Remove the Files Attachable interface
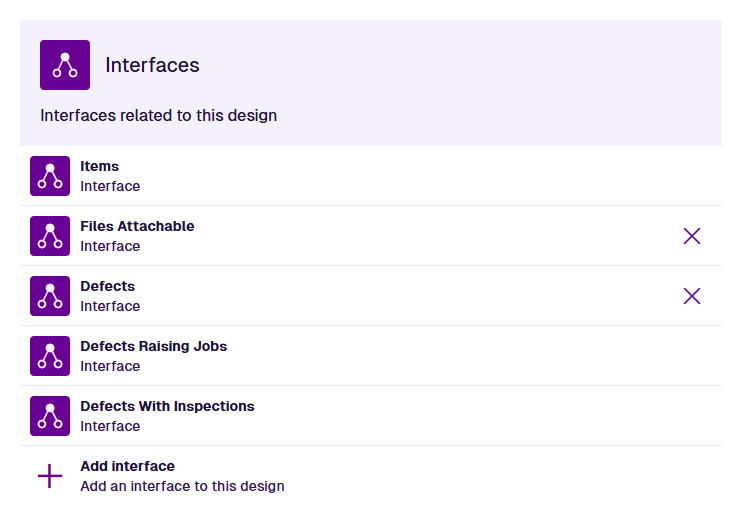The width and height of the screenshot is (742, 505). point(691,236)
